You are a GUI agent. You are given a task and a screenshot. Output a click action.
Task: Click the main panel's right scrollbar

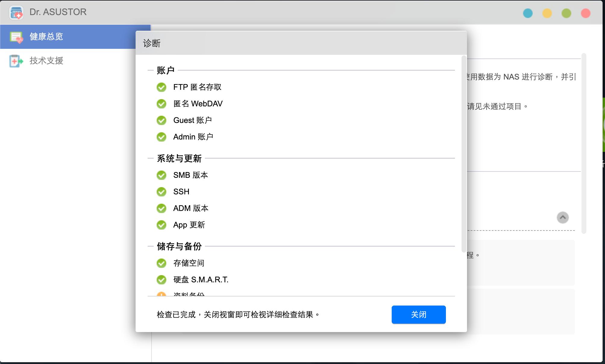(x=584, y=143)
